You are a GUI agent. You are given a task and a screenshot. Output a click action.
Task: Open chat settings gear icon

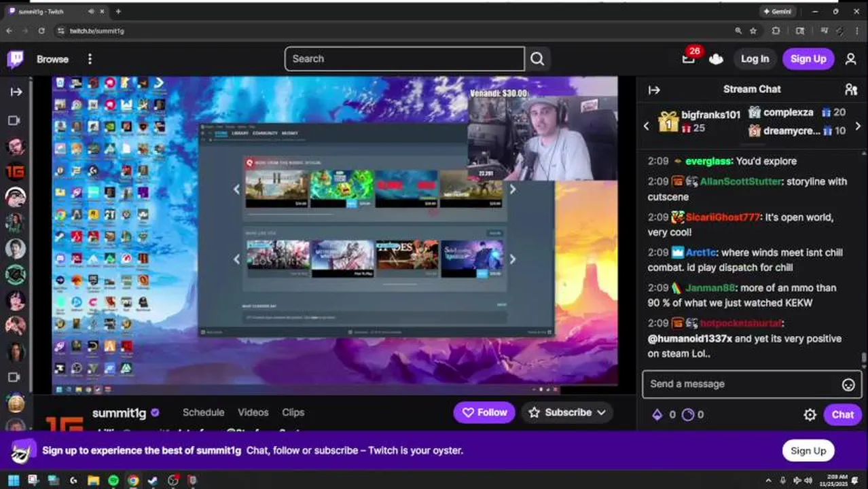click(810, 414)
